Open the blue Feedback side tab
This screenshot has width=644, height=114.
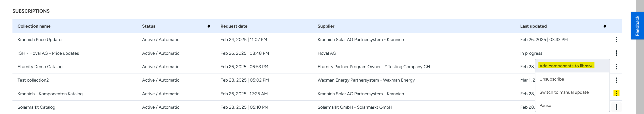tap(637, 26)
